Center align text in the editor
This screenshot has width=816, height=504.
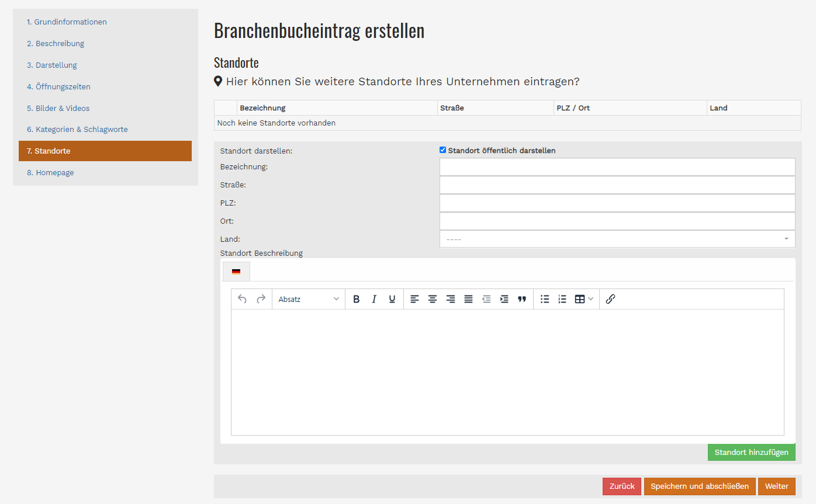tap(433, 299)
